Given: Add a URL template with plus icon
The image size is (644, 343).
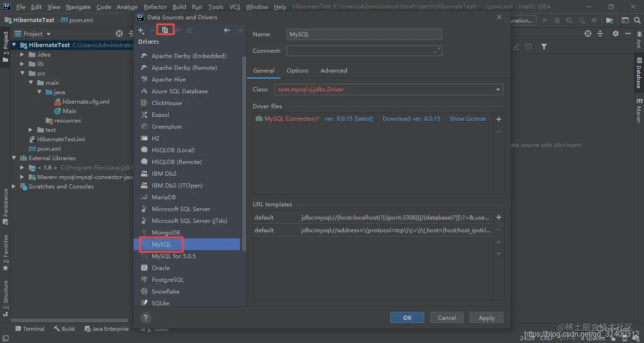Looking at the screenshot, I should tap(499, 217).
